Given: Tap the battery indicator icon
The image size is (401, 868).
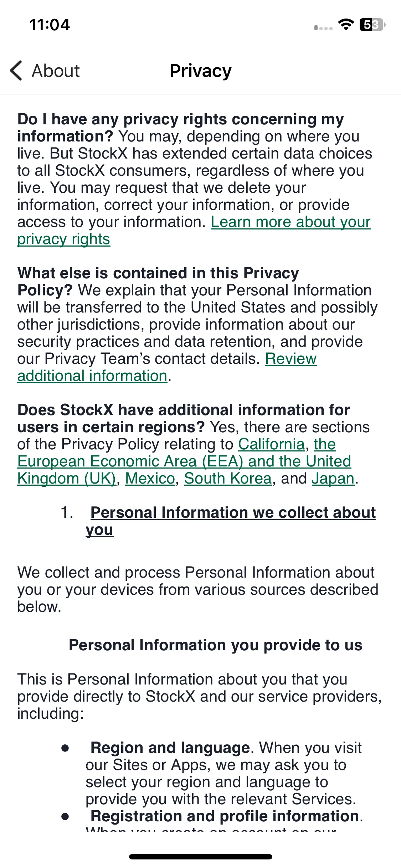Looking at the screenshot, I should (372, 25).
